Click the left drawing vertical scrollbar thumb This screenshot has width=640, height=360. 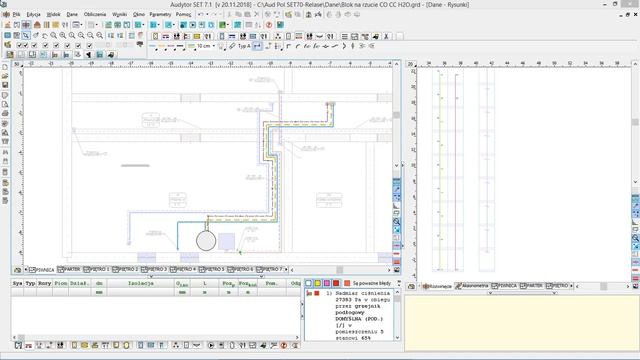tap(396, 115)
